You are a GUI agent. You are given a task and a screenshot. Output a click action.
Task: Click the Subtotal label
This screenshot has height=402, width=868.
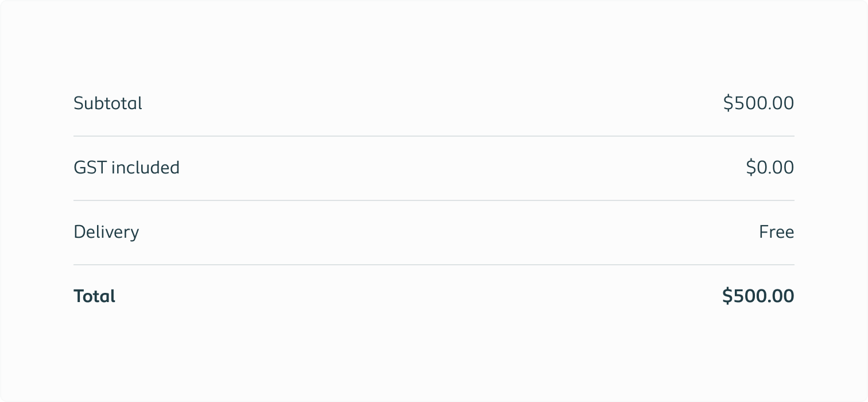tap(108, 103)
